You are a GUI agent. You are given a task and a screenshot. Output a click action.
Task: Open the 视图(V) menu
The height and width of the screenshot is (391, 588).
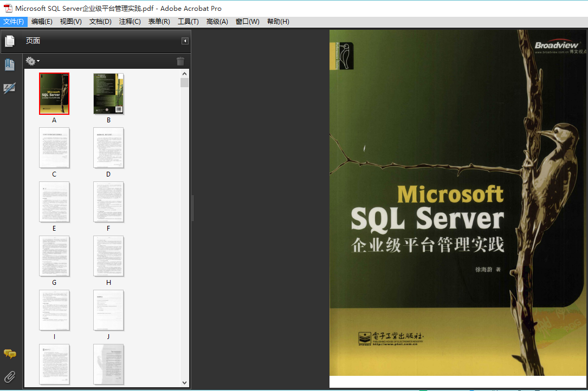pos(70,22)
